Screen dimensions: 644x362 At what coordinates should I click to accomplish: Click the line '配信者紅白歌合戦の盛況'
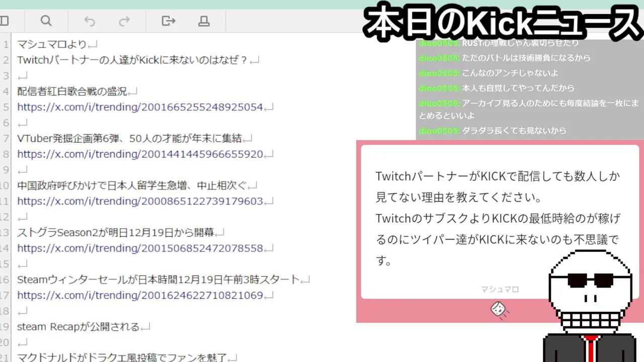[x=72, y=92]
